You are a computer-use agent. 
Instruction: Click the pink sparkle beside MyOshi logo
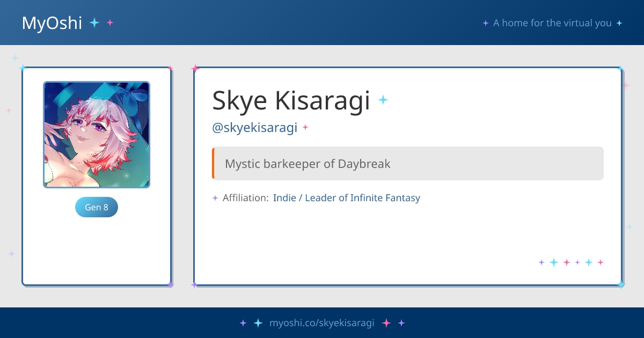[110, 23]
